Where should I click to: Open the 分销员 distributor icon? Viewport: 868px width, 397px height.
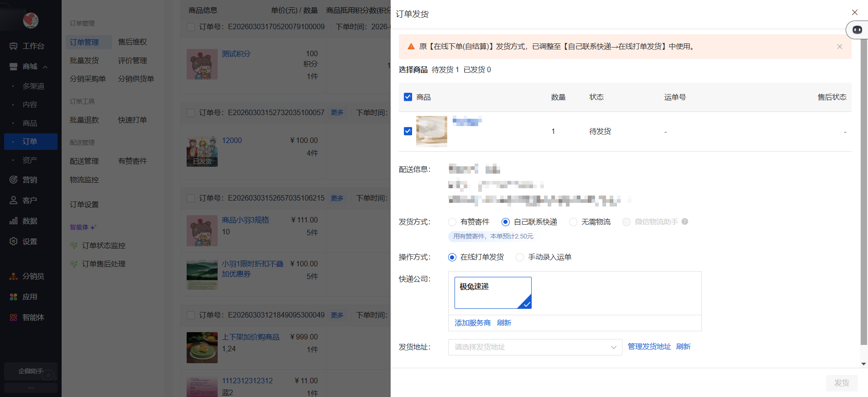tap(13, 276)
